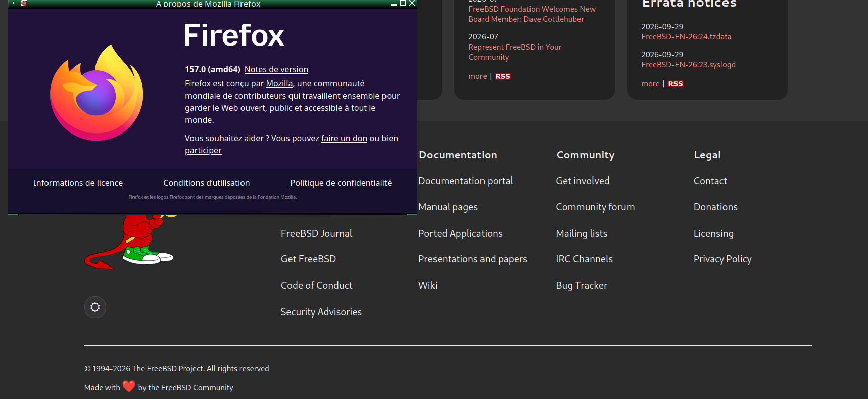Click the Documentation footer heading
Screen dimensions: 868x399
tap(458, 155)
